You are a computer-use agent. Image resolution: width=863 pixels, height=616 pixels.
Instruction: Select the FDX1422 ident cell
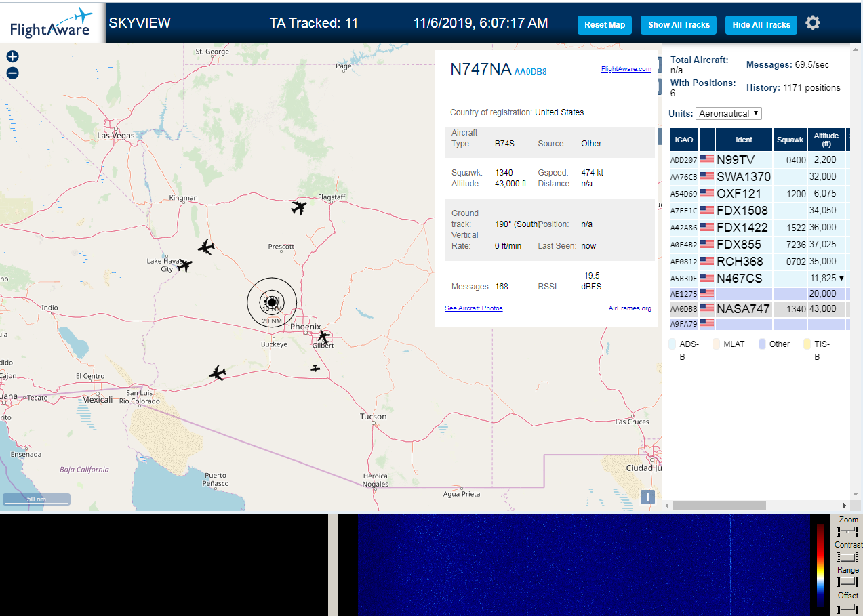click(744, 227)
